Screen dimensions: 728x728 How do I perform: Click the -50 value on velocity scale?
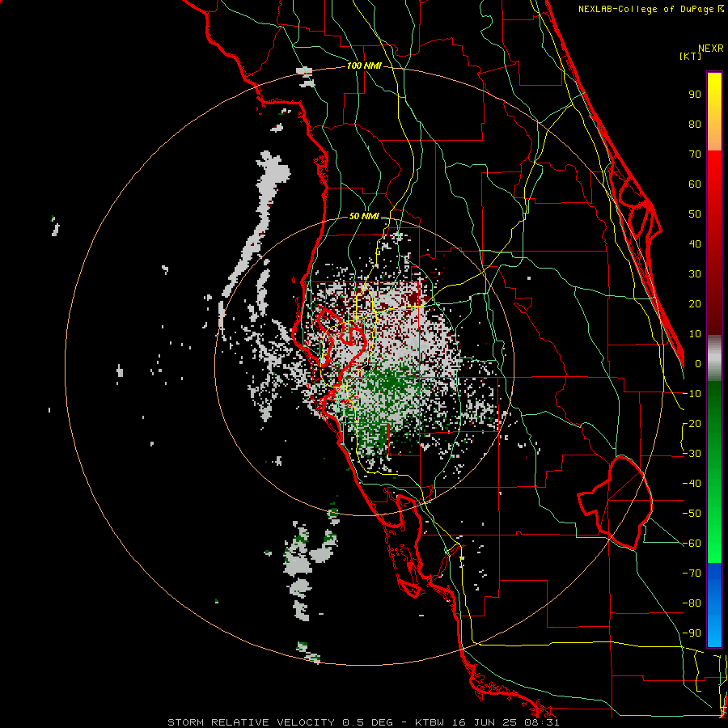(692, 514)
